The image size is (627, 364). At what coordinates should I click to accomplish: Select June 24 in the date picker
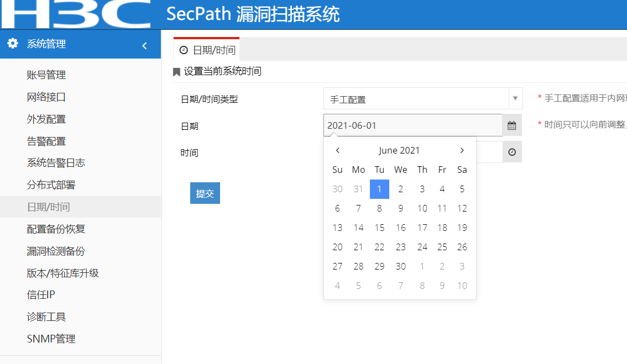(422, 247)
